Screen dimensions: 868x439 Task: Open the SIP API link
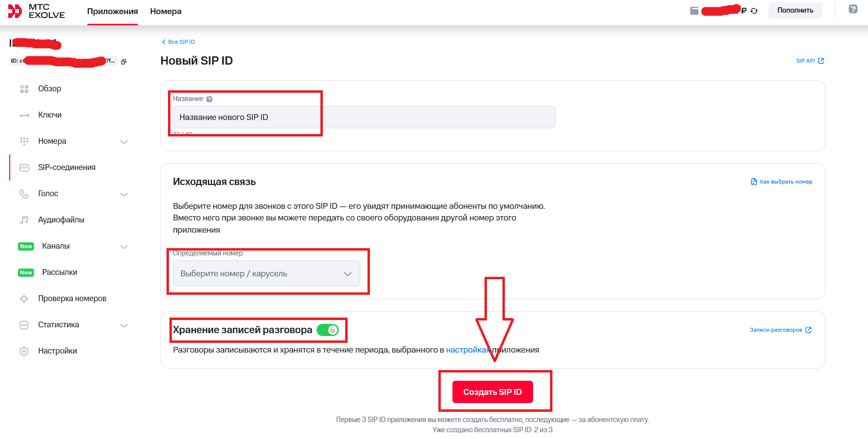coord(810,61)
